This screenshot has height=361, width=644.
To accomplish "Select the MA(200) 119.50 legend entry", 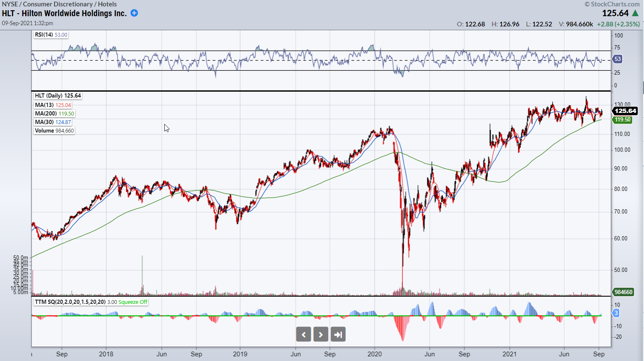I will [x=54, y=114].
